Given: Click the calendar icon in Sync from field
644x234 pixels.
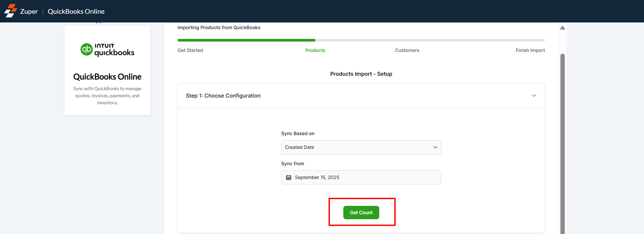Looking at the screenshot, I should [x=289, y=177].
